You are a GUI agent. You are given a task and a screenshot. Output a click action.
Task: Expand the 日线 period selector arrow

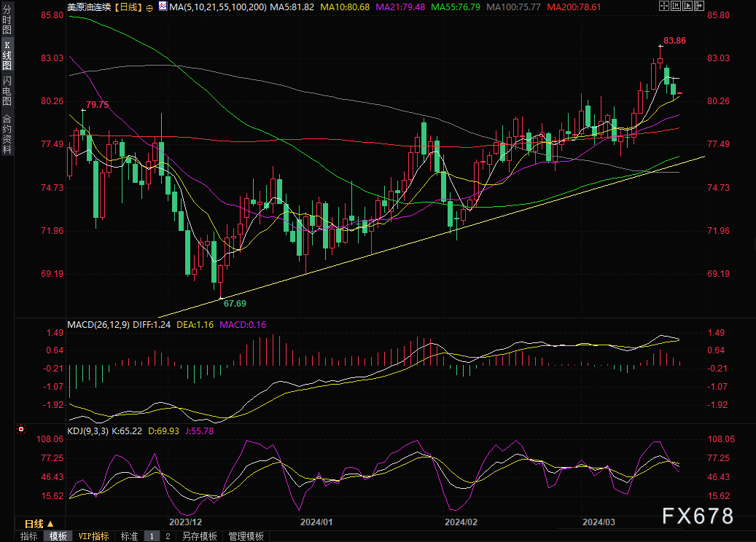50,524
